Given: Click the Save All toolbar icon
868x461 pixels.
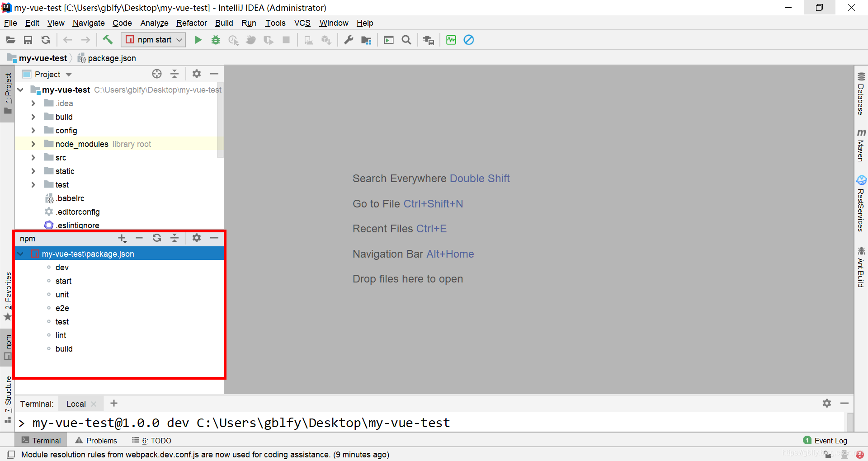Looking at the screenshot, I should point(28,40).
